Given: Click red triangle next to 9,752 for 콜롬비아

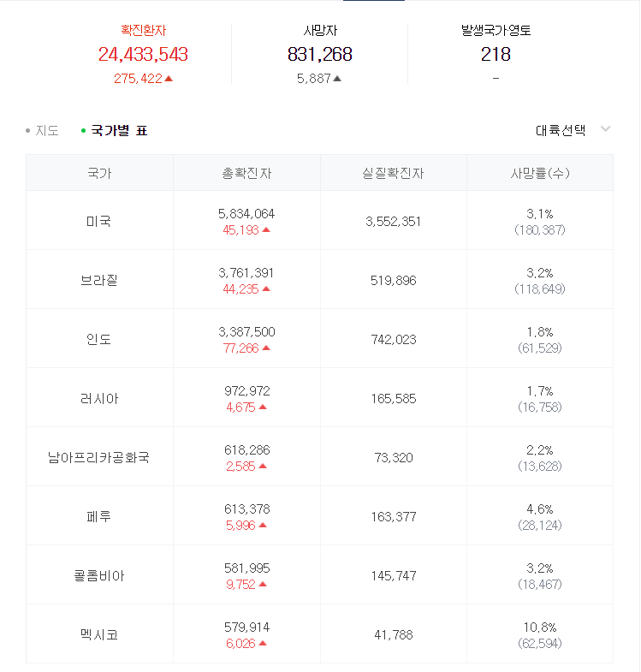Looking at the screenshot, I should pos(263,585).
